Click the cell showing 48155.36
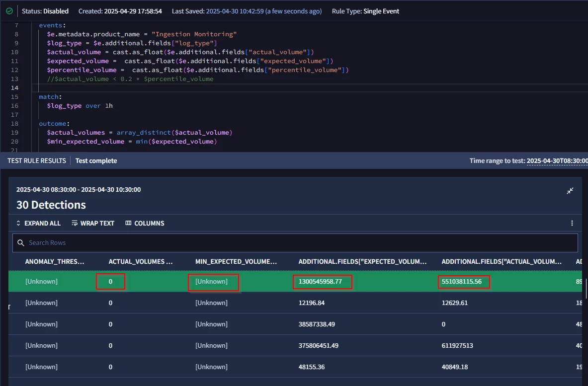This screenshot has width=588, height=386. pos(312,367)
